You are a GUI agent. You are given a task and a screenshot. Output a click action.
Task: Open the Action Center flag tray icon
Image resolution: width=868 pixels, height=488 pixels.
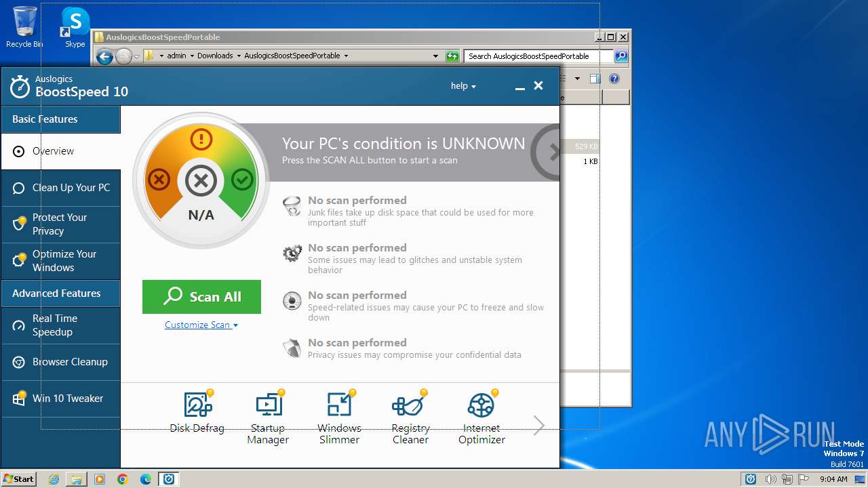(x=803, y=479)
